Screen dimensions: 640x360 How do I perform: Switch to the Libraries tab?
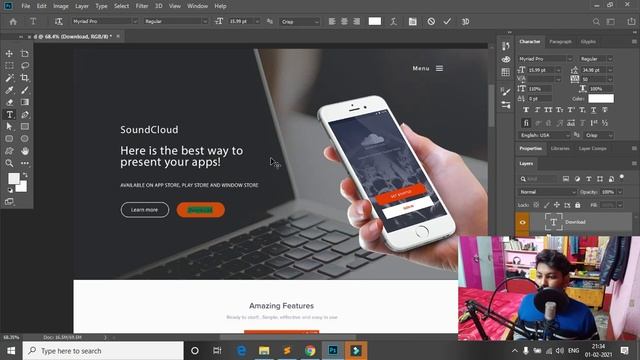(x=560, y=149)
